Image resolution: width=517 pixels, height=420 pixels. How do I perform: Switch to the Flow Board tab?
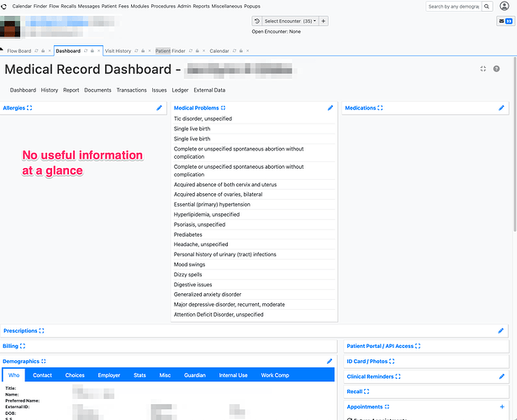[x=19, y=50]
